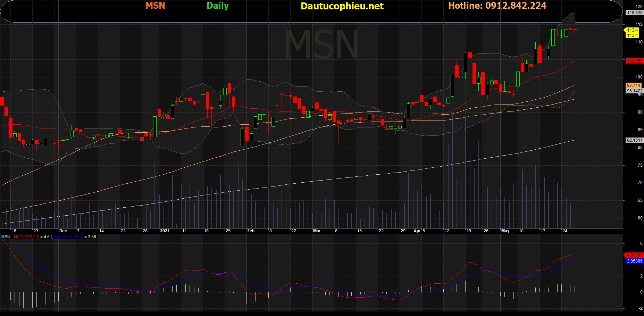Select the Feb marker on date axis
Screen dimensions: 644x316
click(x=251, y=231)
